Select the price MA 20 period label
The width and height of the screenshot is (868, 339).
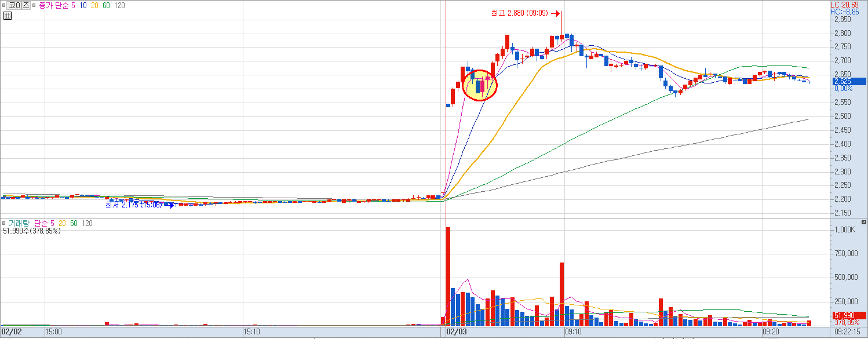point(95,5)
